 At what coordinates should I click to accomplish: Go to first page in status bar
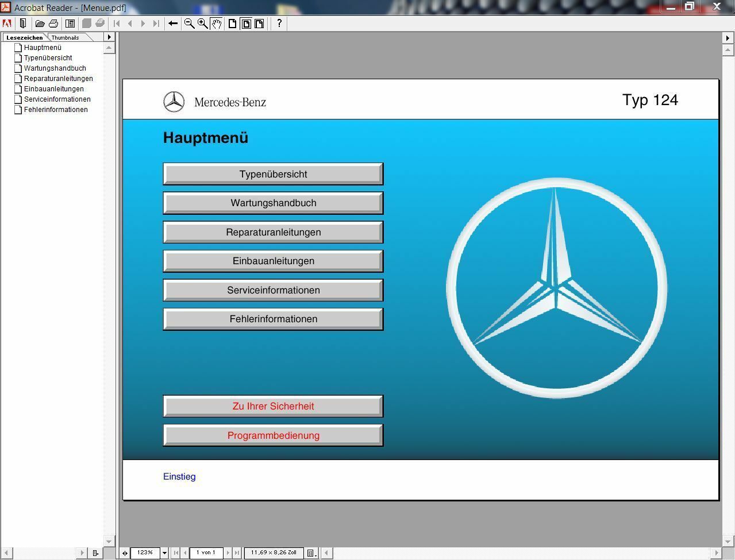(x=176, y=553)
